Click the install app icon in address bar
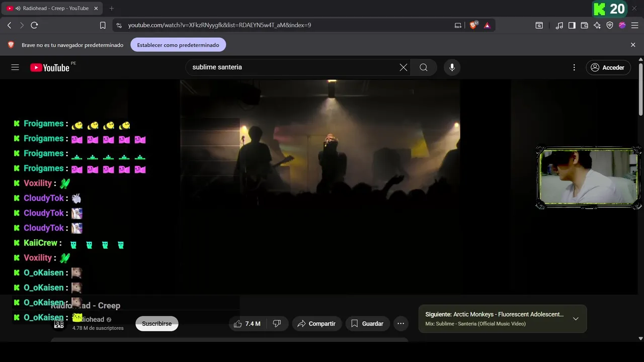Image resolution: width=644 pixels, height=362 pixels. [x=458, y=25]
